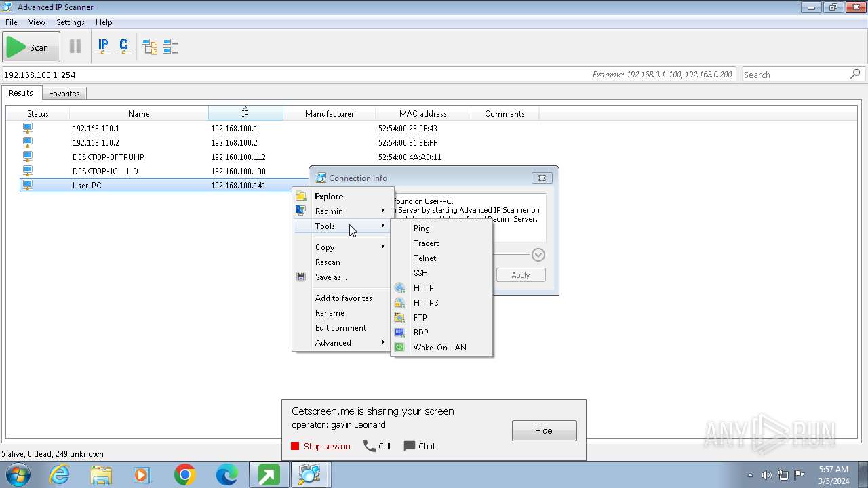Image resolution: width=868 pixels, height=488 pixels.
Task: Open Google Chrome from the taskbar
Action: [184, 475]
